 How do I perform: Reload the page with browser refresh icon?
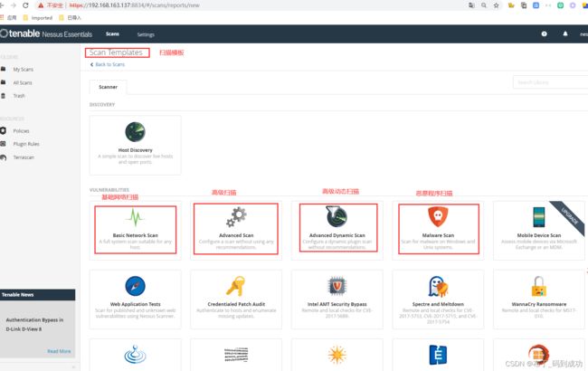click(25, 5)
